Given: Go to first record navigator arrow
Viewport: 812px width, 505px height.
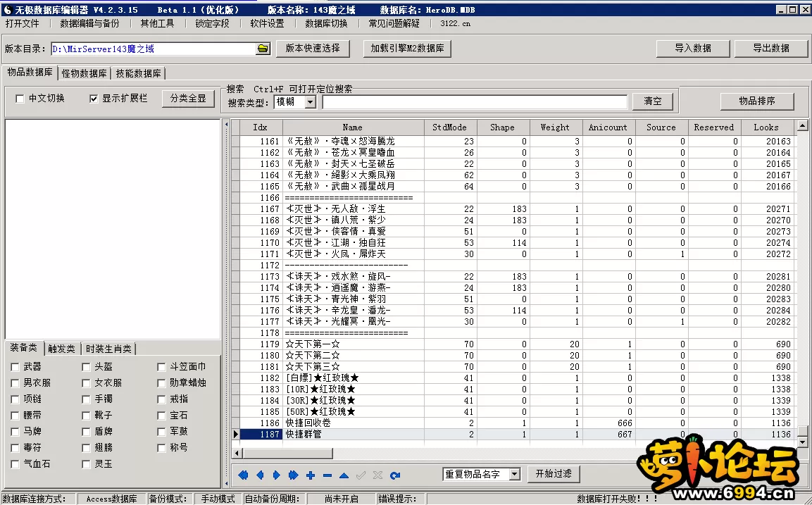Looking at the screenshot, I should 243,475.
